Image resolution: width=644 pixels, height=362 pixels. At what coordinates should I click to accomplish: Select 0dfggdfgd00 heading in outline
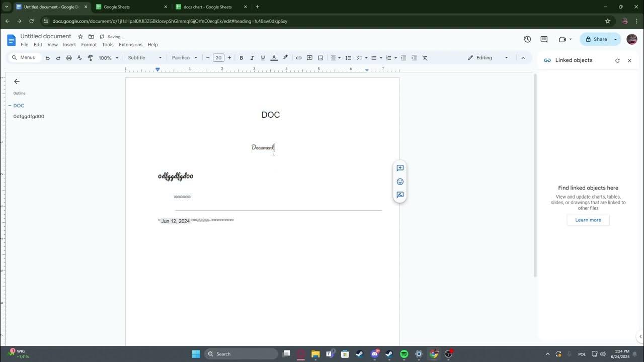point(29,117)
